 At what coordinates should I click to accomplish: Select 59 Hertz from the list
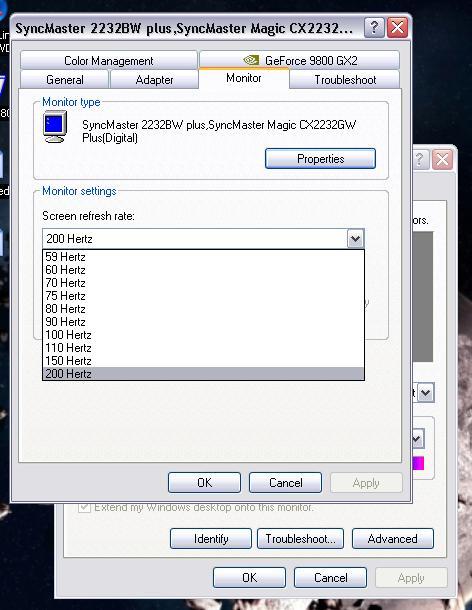coord(203,257)
